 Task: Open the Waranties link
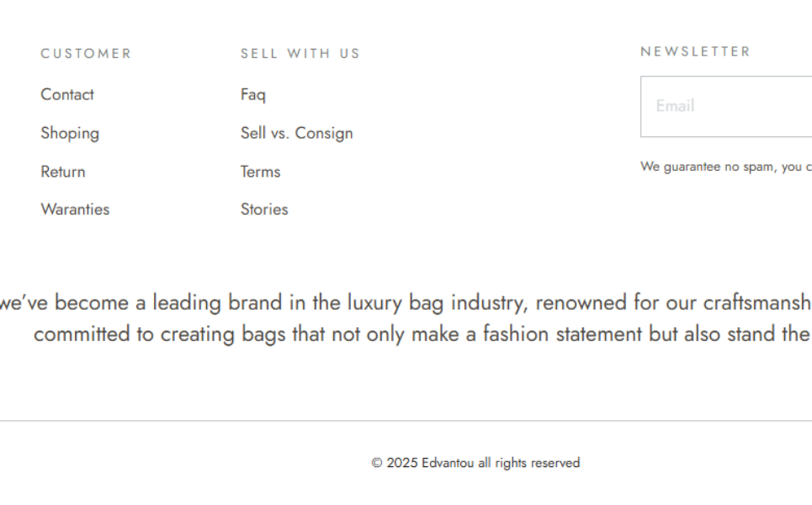[75, 210]
